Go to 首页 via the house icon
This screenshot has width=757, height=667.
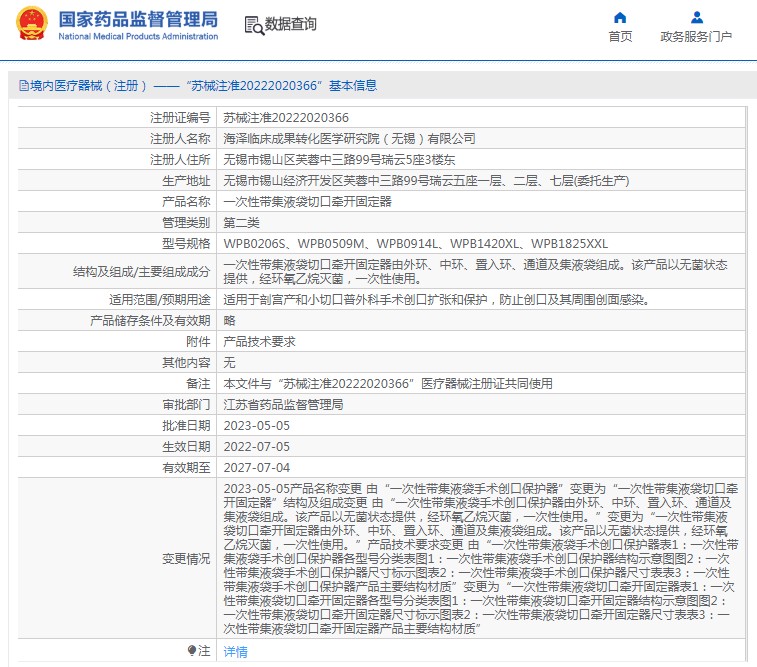[620, 18]
